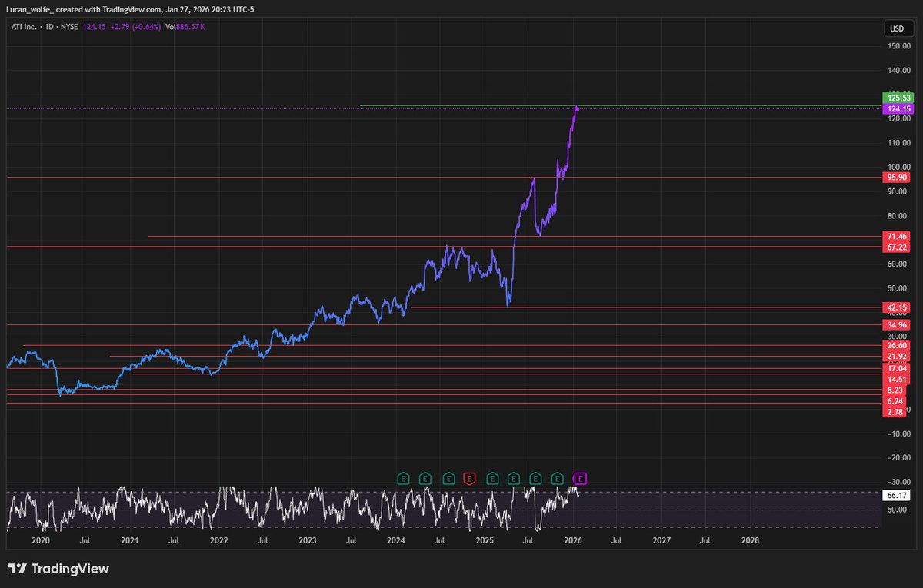The width and height of the screenshot is (923, 588).
Task: Click the RSI 66.17 value label
Action: (898, 497)
